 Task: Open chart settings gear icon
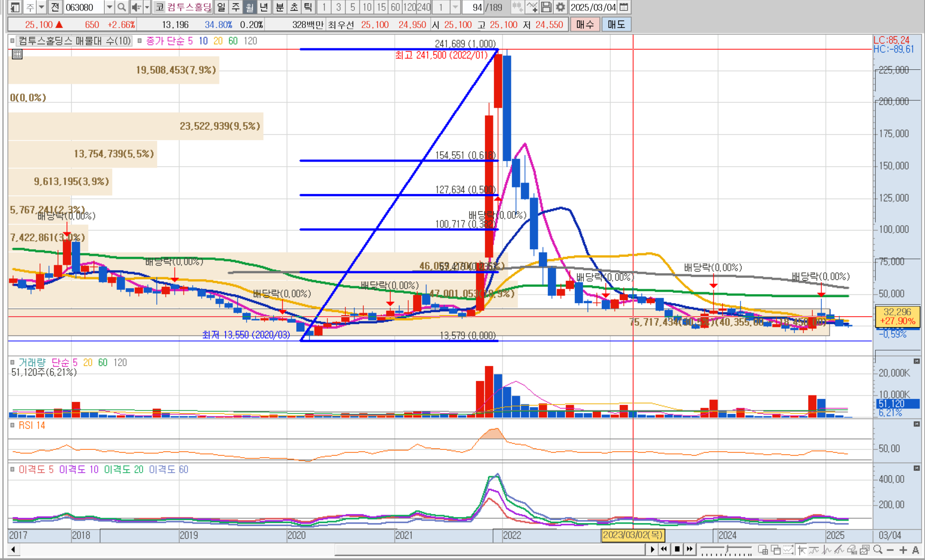tap(560, 7)
